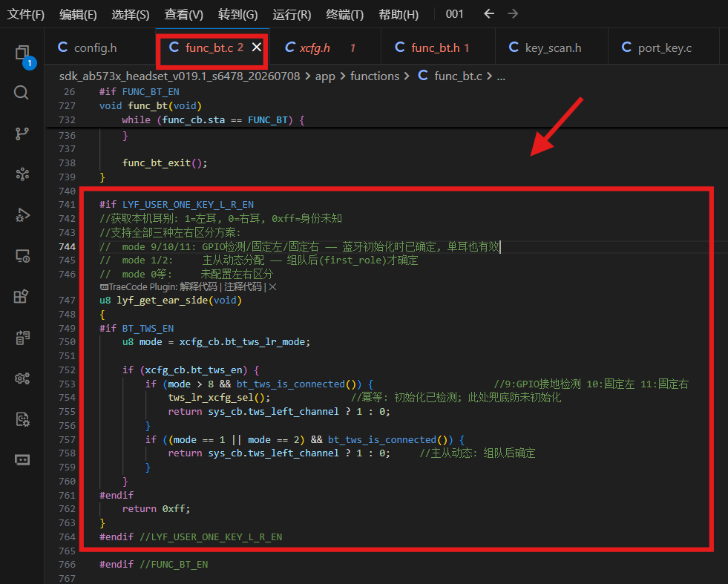This screenshot has height=584, width=728.
Task: Open breadcrumb ellipsis after func_bt.c
Action: (501, 76)
